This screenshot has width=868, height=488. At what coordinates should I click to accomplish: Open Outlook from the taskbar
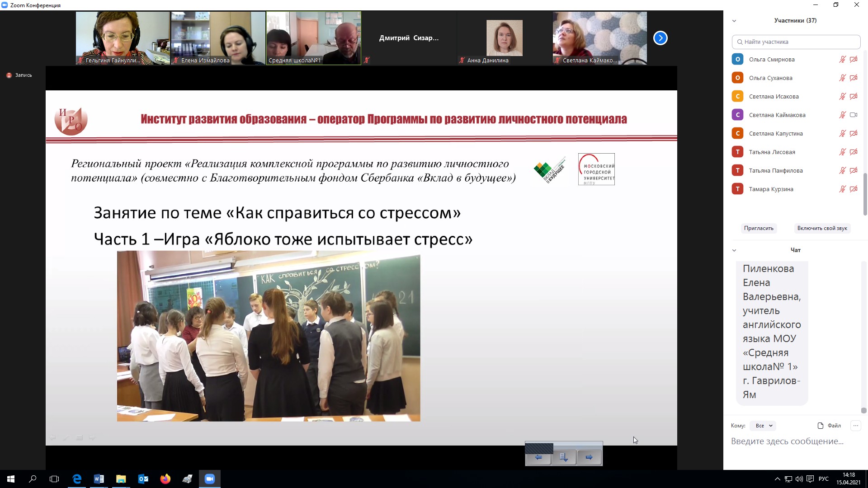click(143, 479)
